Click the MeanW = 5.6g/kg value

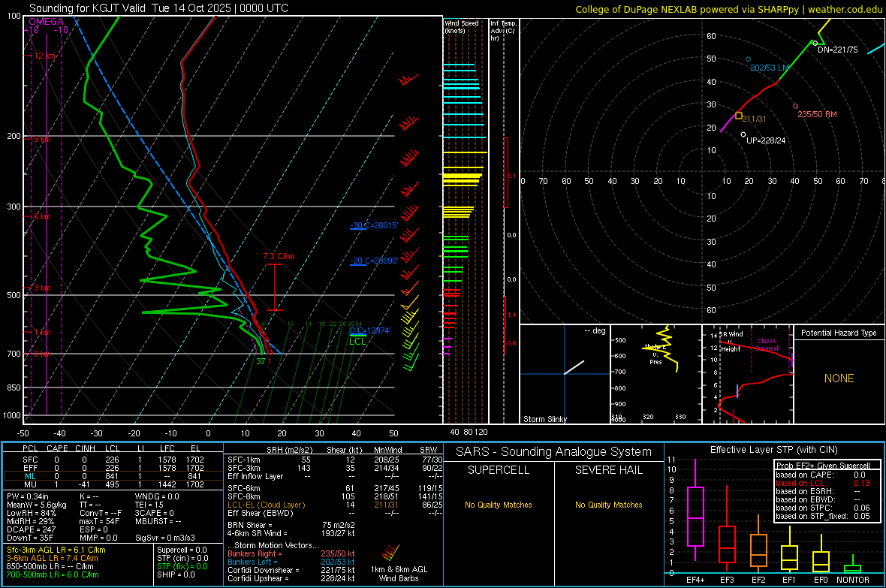36,505
